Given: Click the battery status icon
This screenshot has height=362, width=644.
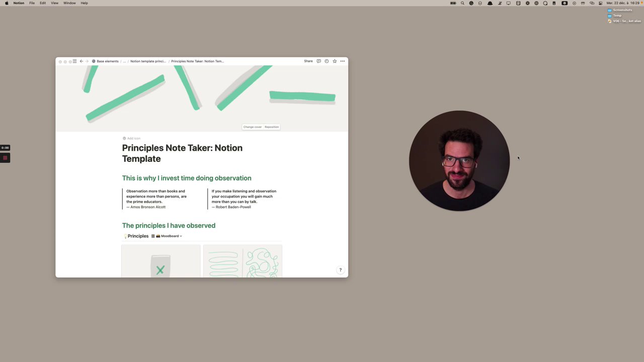Looking at the screenshot, I should coord(453,3).
